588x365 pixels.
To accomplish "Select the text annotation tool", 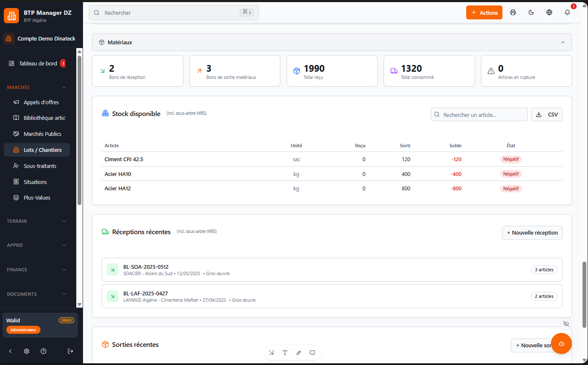I will [x=285, y=353].
